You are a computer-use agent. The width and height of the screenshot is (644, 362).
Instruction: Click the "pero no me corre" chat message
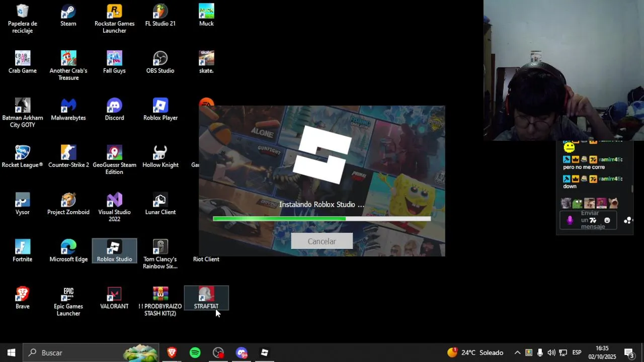tap(584, 167)
